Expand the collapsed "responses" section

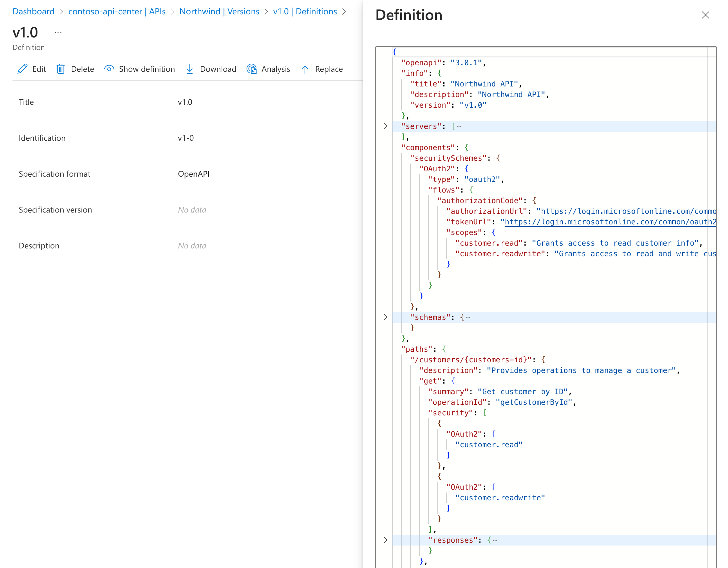pos(385,540)
